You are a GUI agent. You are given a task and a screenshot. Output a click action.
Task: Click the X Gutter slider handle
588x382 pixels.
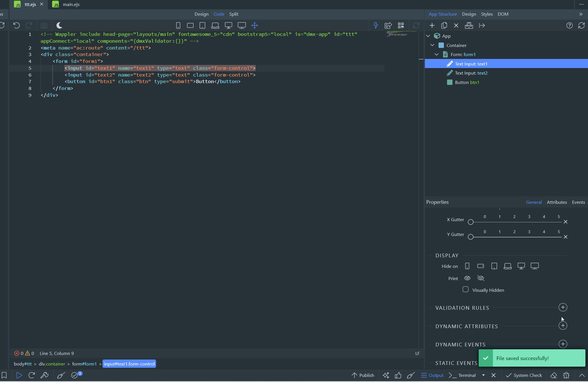(471, 222)
